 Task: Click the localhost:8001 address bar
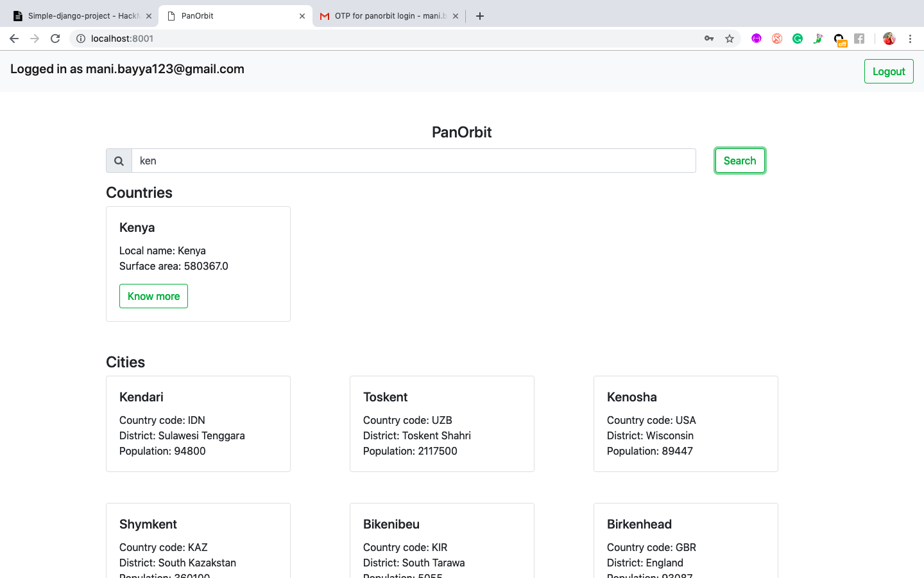pyautogui.click(x=385, y=39)
